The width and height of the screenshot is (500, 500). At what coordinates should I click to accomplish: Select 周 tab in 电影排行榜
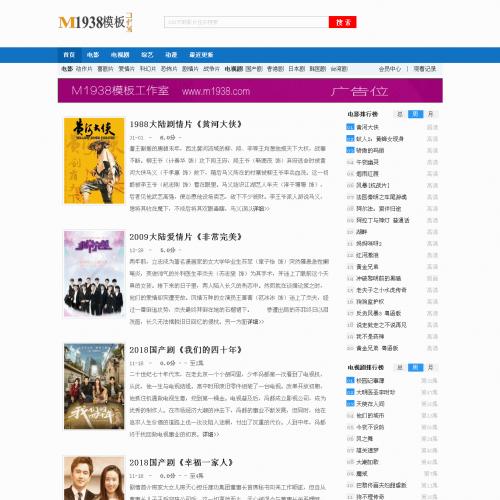[x=415, y=114]
